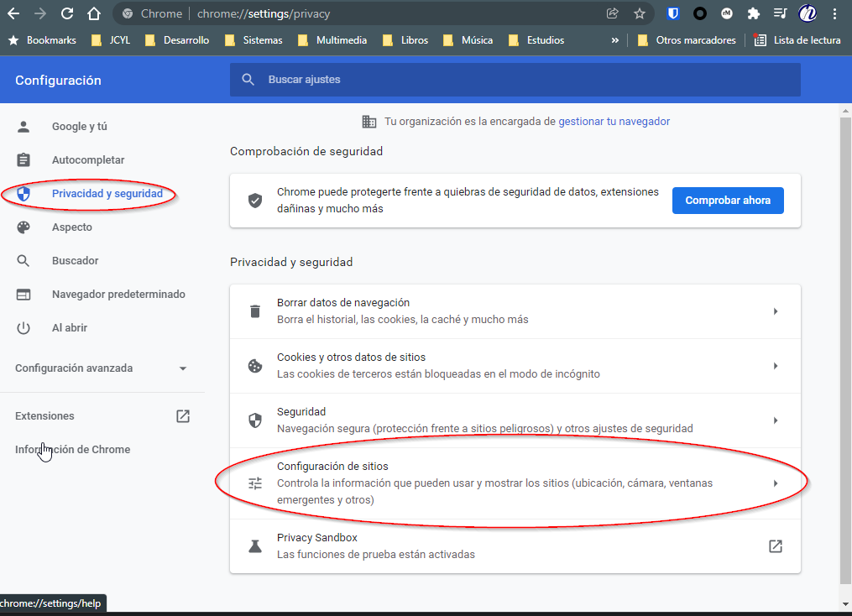Click the trash icon for Borrar datos
The image size is (852, 616).
pyautogui.click(x=255, y=311)
